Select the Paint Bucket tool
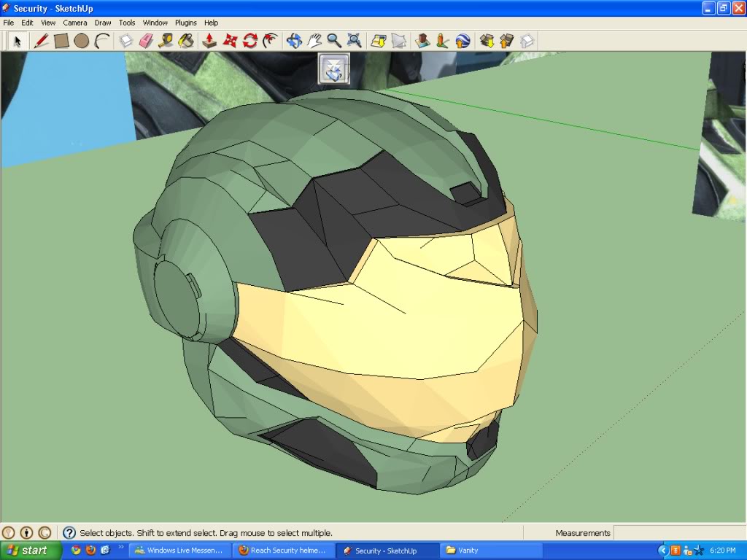The image size is (747, 560). tap(186, 41)
